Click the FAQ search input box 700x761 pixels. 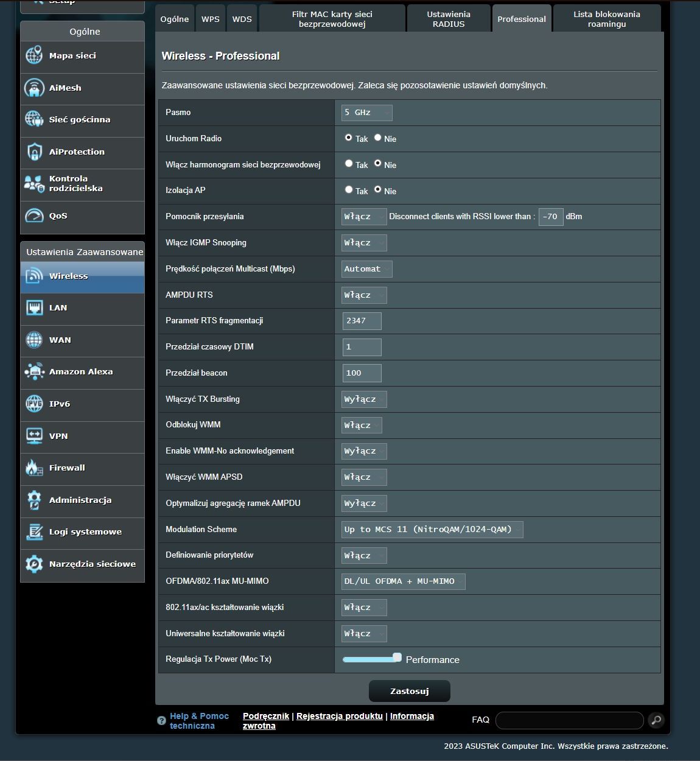[570, 720]
